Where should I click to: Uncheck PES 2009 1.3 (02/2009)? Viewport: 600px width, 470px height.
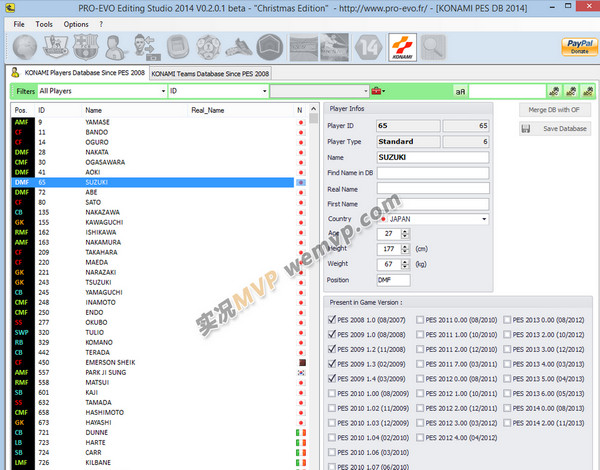[x=332, y=364]
